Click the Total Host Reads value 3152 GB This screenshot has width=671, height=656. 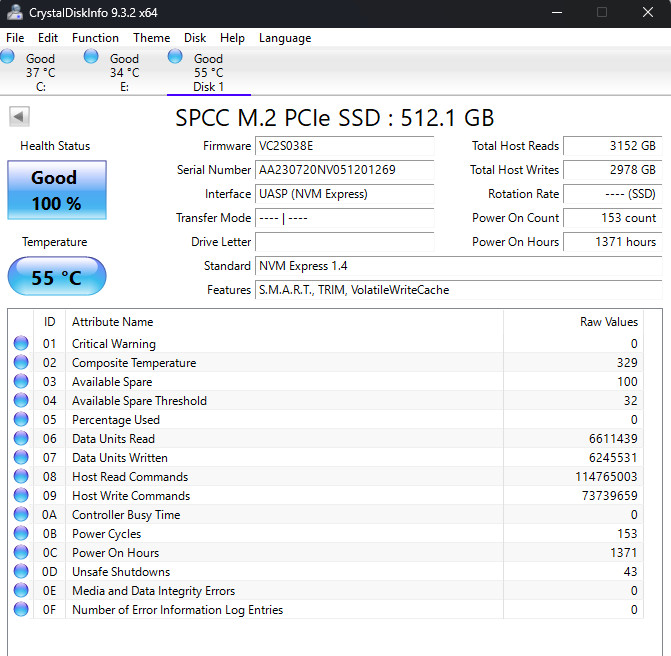(612, 146)
